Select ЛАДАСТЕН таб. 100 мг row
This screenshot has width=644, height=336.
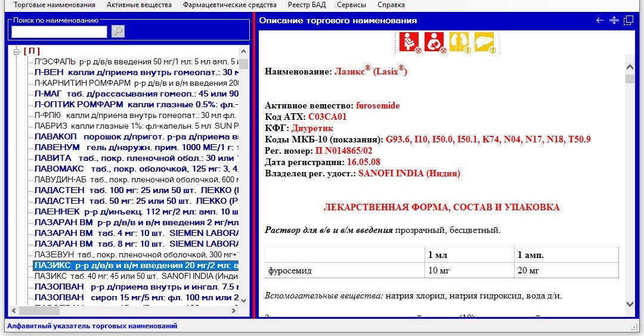[x=136, y=190]
